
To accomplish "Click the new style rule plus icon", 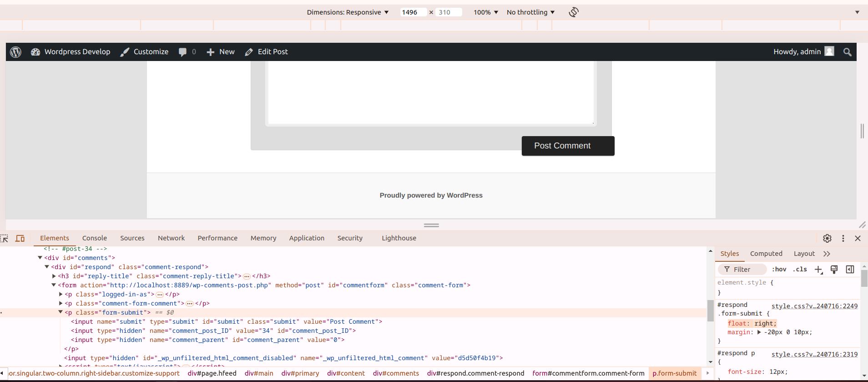I will tap(818, 270).
